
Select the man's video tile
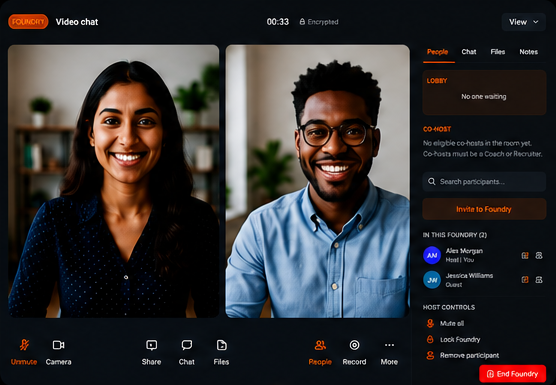tap(318, 181)
